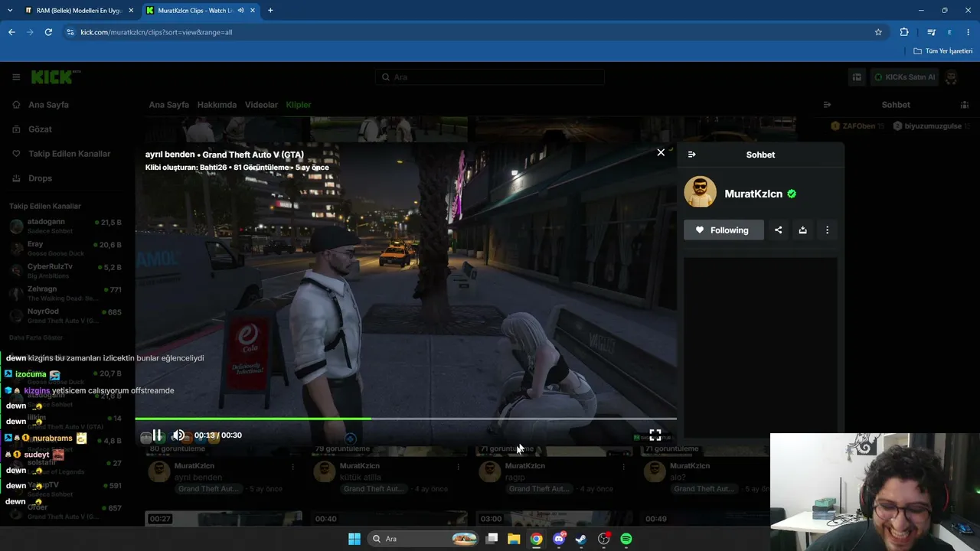
Task: Download the clip
Action: (803, 230)
